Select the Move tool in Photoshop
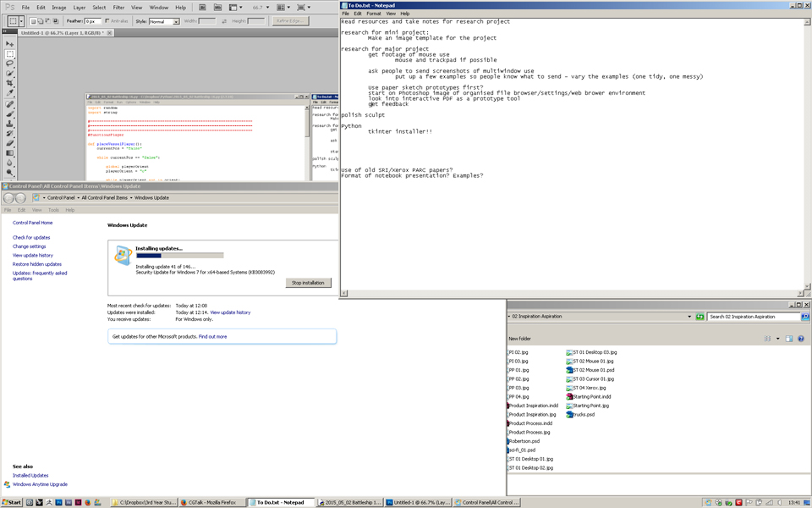The width and height of the screenshot is (812, 508). [x=10, y=43]
